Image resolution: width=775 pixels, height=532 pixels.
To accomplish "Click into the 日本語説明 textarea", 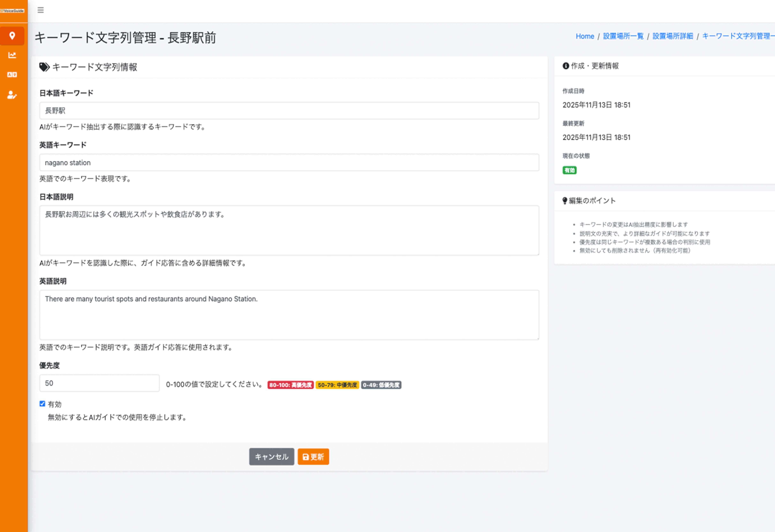I will click(289, 230).
